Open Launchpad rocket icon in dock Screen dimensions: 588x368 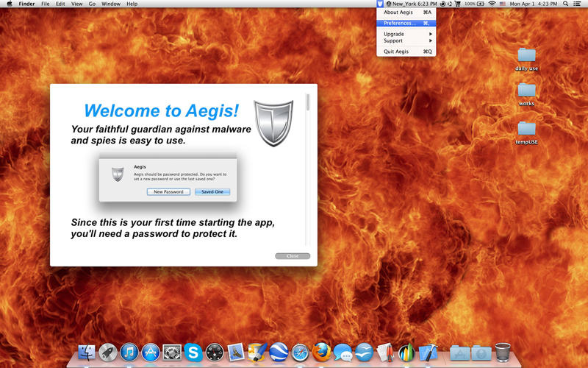pos(108,353)
